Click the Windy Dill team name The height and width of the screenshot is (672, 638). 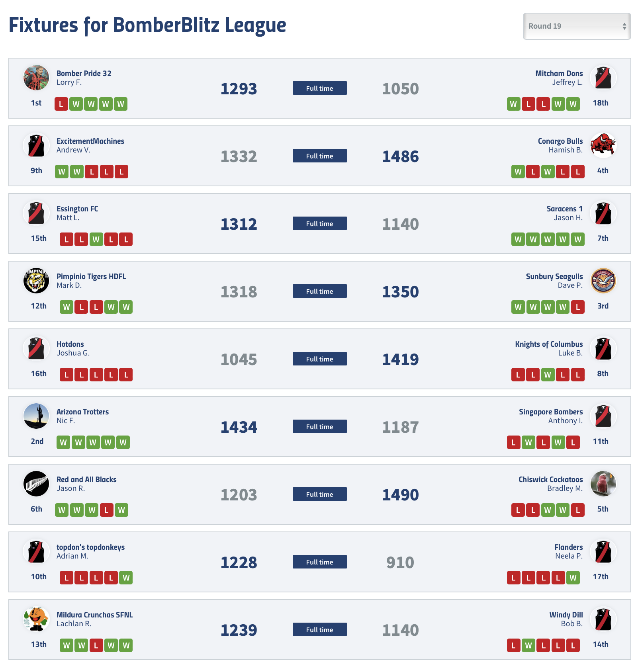566,615
